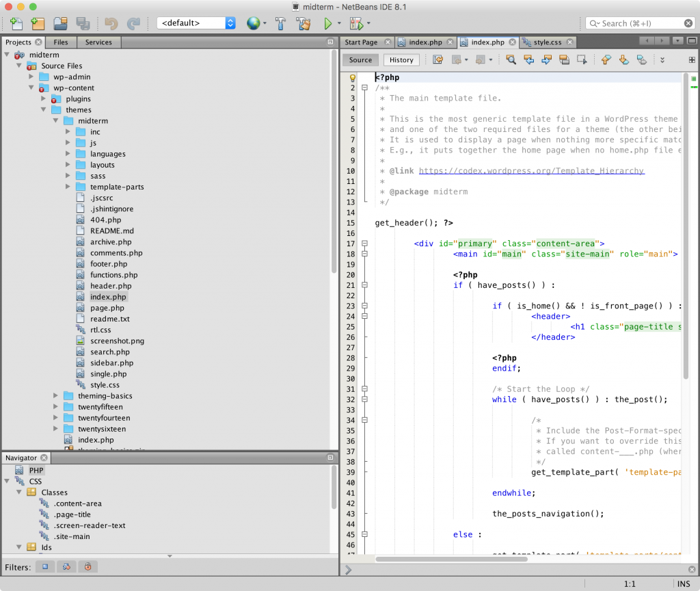Switch to the Files tab

(61, 42)
